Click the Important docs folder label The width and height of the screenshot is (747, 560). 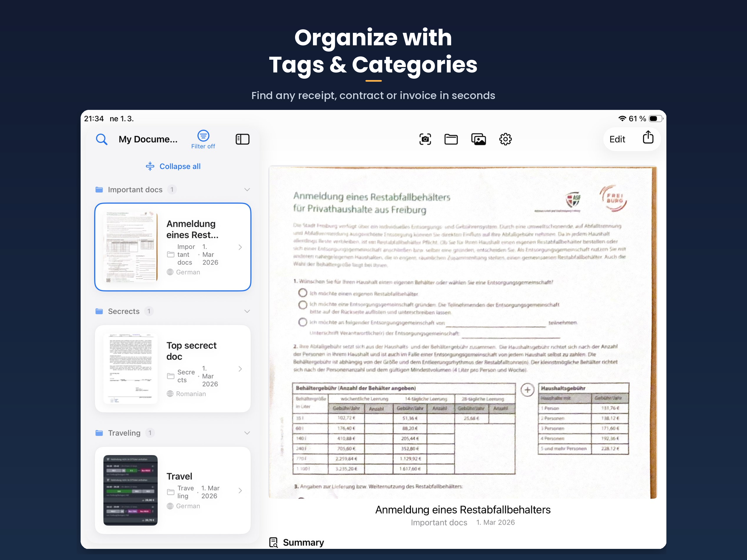click(135, 190)
